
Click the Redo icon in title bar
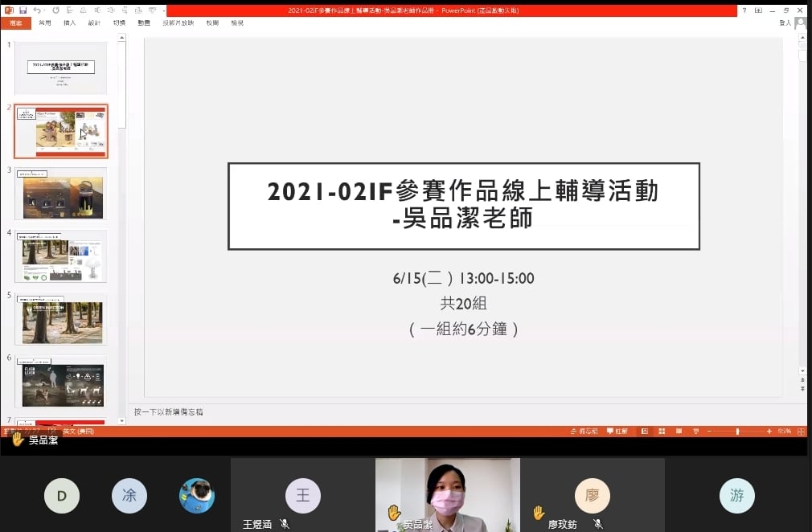point(55,10)
